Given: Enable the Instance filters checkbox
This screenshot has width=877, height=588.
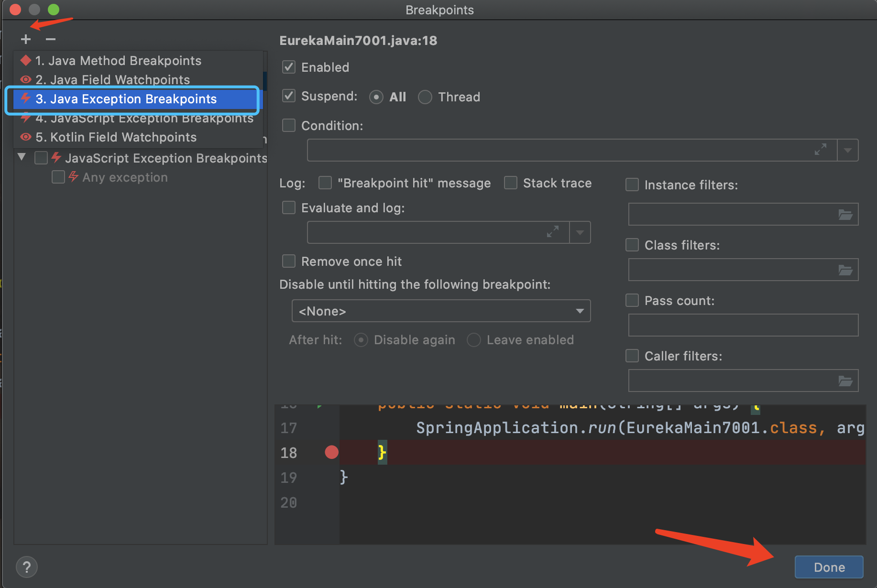Looking at the screenshot, I should point(632,185).
